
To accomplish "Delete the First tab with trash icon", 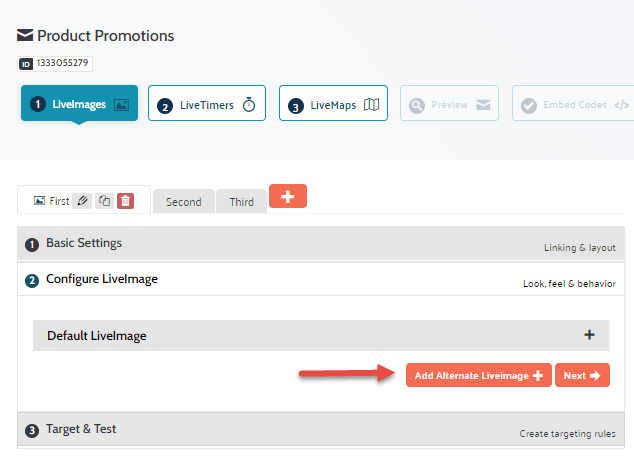I will point(125,201).
